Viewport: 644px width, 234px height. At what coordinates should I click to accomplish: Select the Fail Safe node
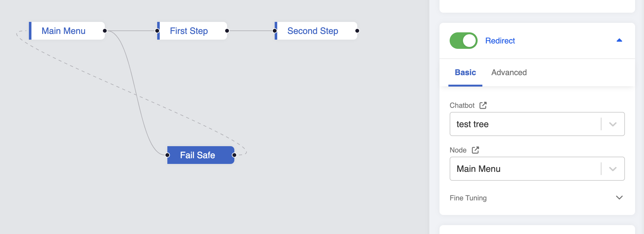click(198, 155)
